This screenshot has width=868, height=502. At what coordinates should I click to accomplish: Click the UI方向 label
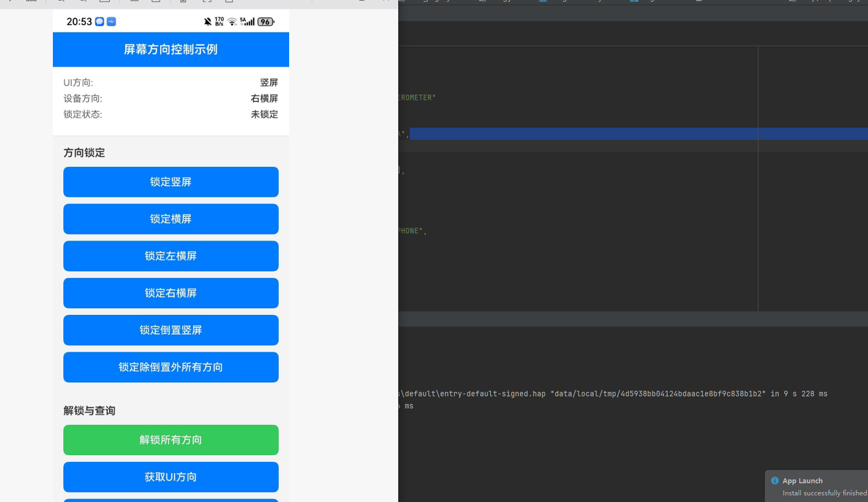click(78, 83)
